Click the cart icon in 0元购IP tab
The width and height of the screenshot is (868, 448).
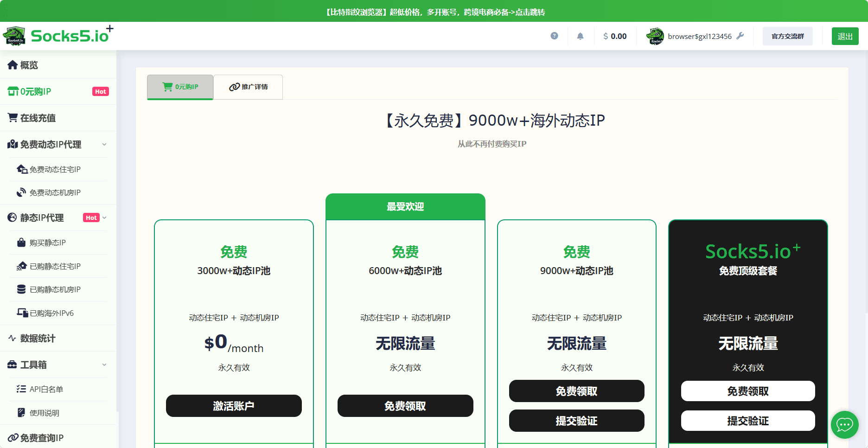167,87
